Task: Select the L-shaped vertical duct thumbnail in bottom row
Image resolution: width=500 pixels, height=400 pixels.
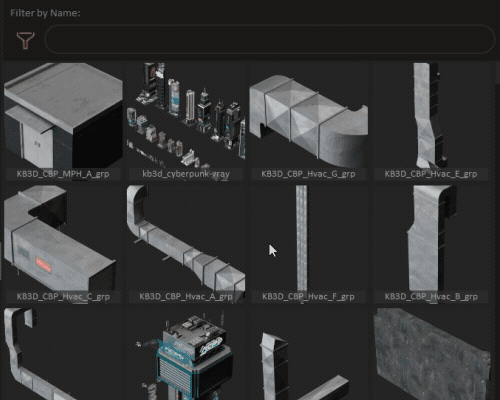Action: click(x=309, y=354)
